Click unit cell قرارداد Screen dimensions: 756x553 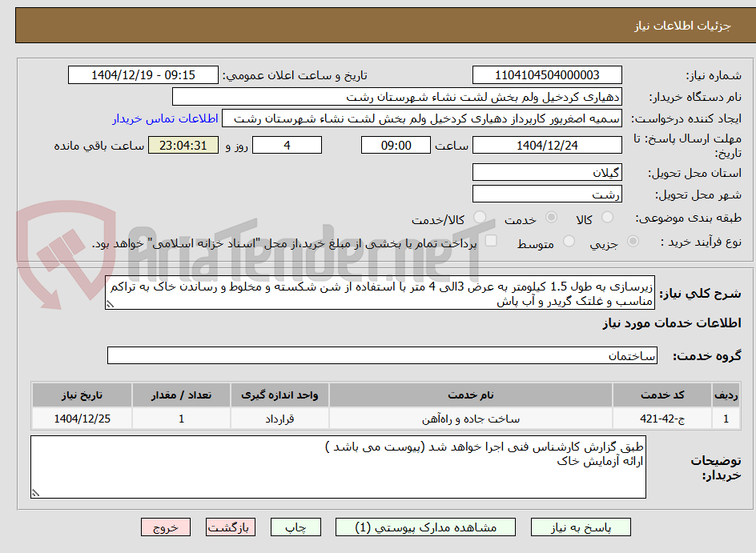pos(279,419)
